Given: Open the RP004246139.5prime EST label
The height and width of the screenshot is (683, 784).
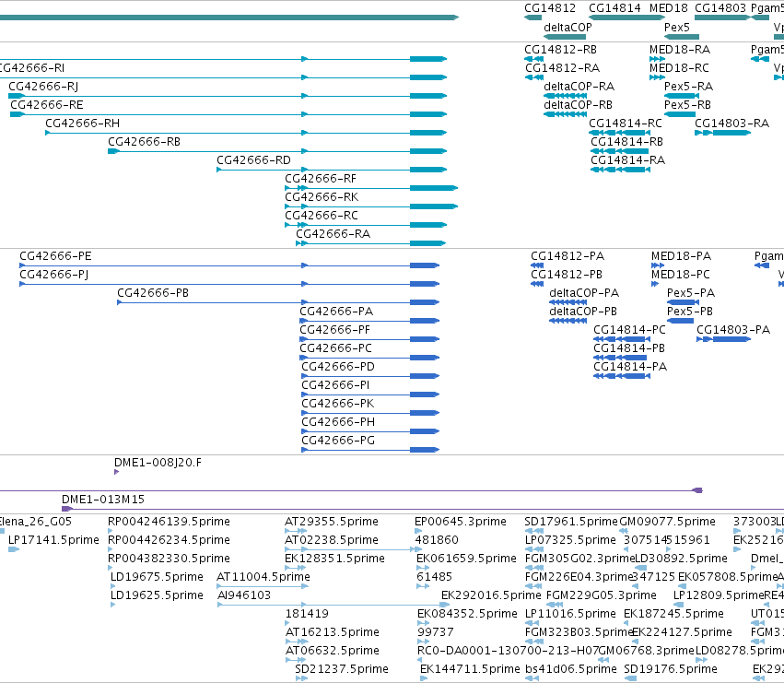Looking at the screenshot, I should (x=169, y=523).
